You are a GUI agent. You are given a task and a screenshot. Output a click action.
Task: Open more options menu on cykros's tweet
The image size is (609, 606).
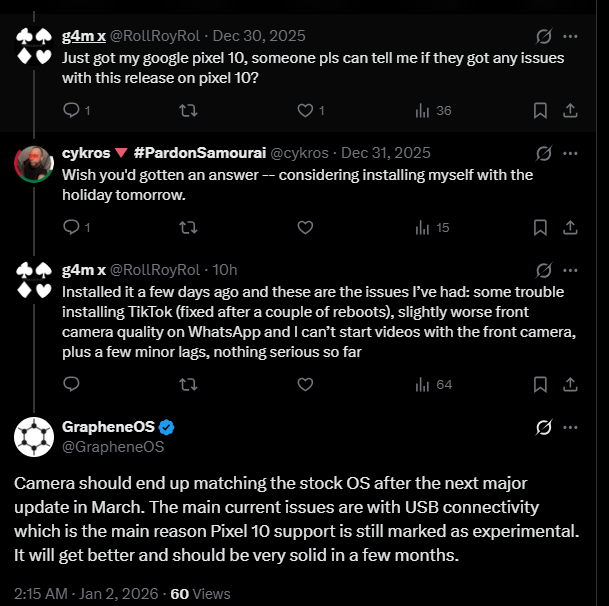coord(570,153)
